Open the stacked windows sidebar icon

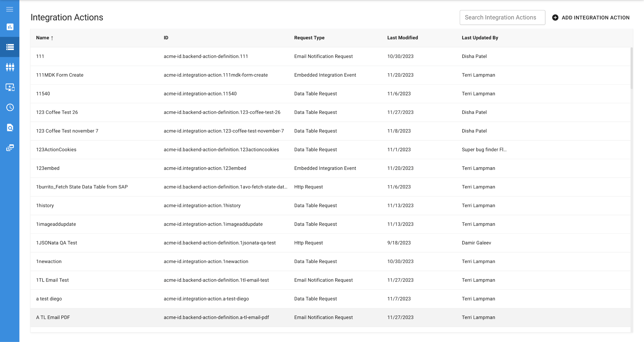point(10,148)
